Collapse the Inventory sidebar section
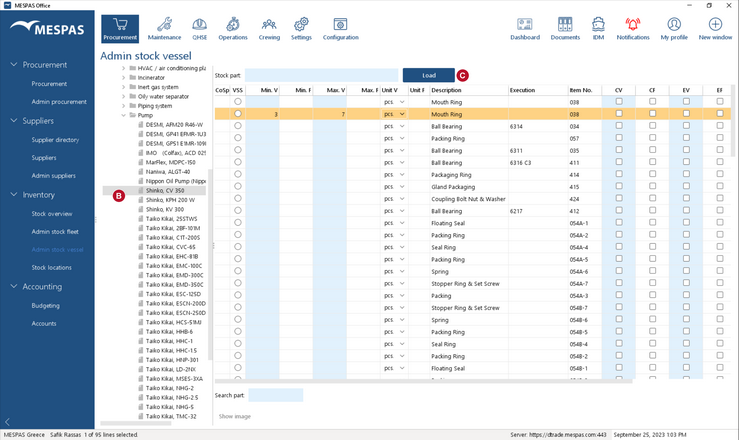739x440 pixels. 14,194
